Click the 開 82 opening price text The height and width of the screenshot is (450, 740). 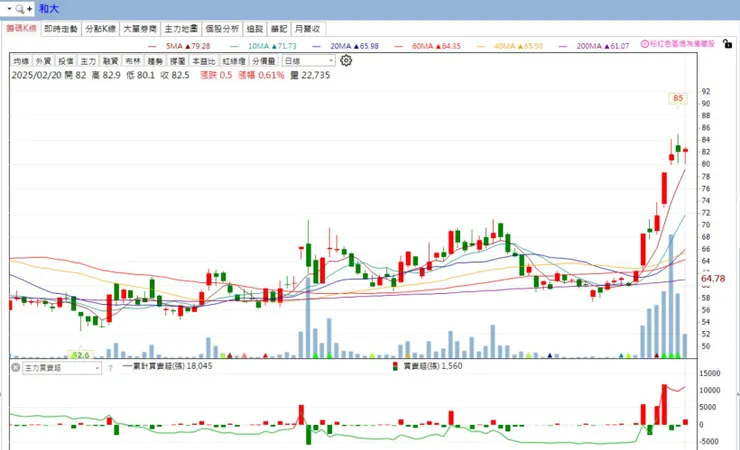(76, 75)
